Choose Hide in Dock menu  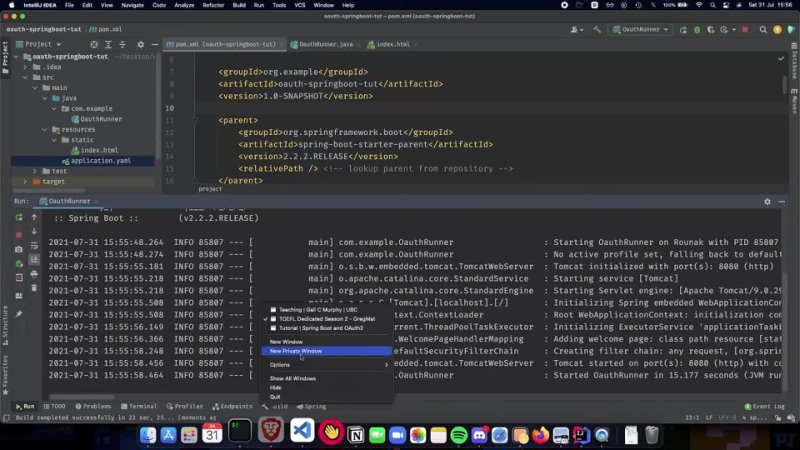click(x=327, y=388)
